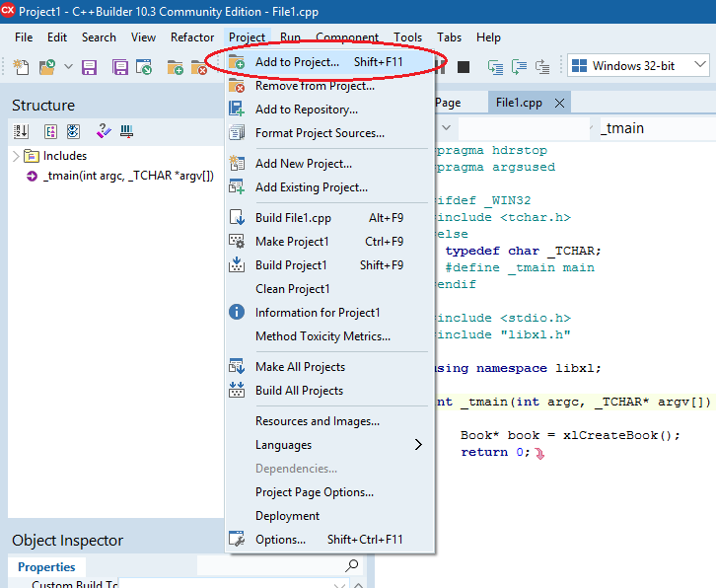Click the black Stop toolbar button
The image size is (716, 588).
pyautogui.click(x=464, y=67)
